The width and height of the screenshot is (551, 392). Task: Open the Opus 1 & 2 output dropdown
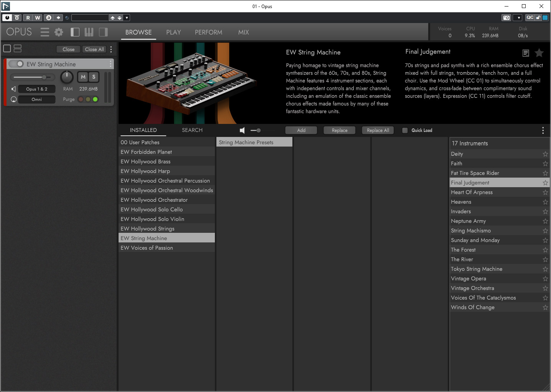(37, 89)
